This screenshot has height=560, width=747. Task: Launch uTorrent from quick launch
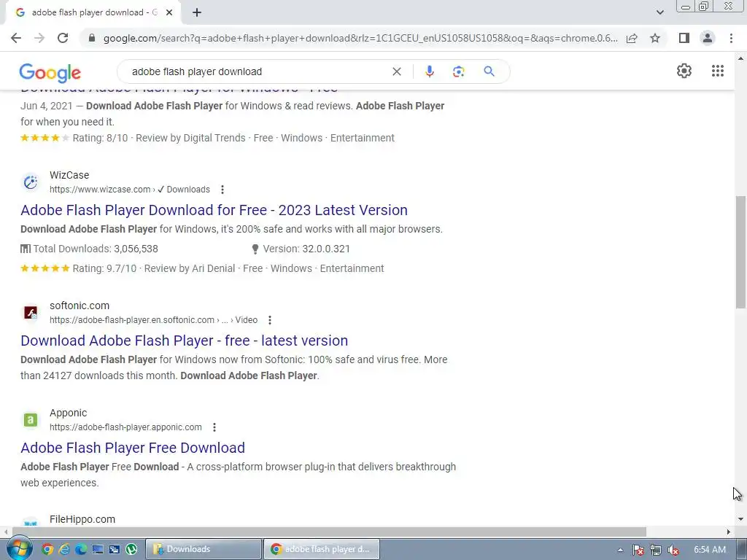(x=131, y=549)
